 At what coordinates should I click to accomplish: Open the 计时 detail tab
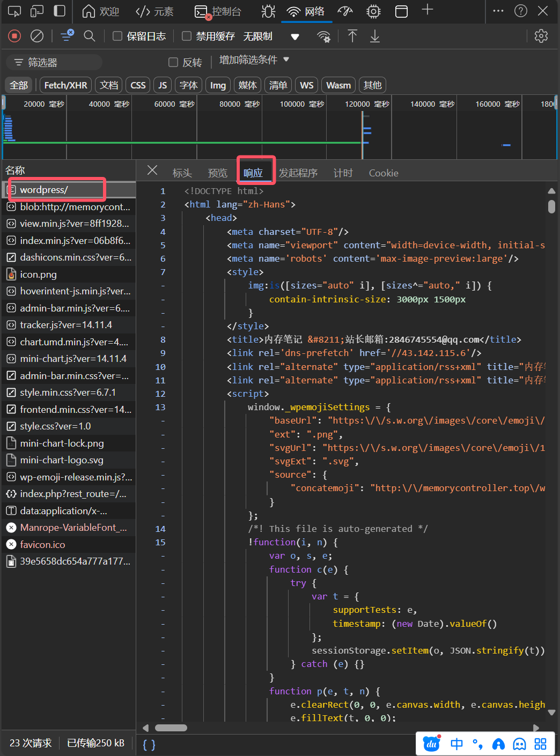coord(343,173)
